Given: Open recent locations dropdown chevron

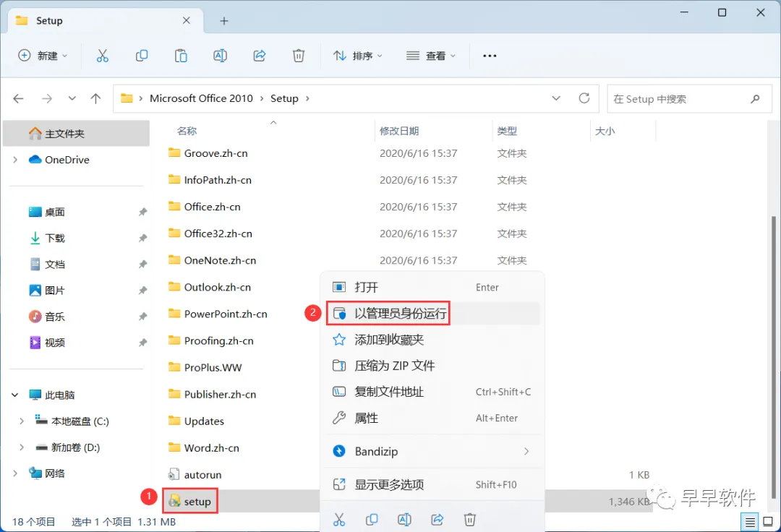Looking at the screenshot, I should 72,98.
